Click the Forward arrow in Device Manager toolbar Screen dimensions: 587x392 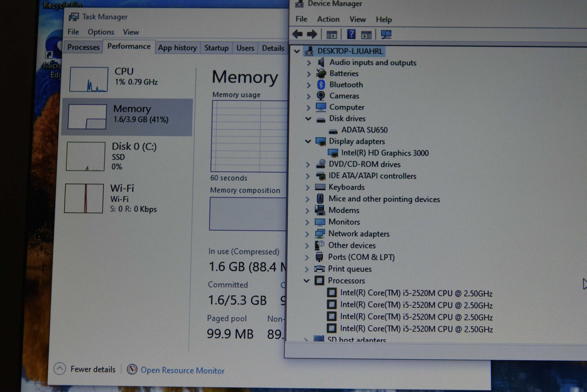[x=312, y=34]
